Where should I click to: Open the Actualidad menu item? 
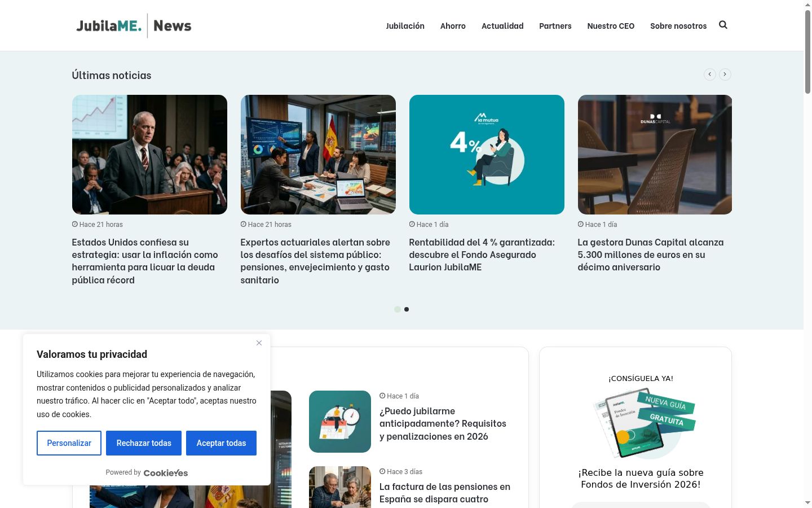502,26
